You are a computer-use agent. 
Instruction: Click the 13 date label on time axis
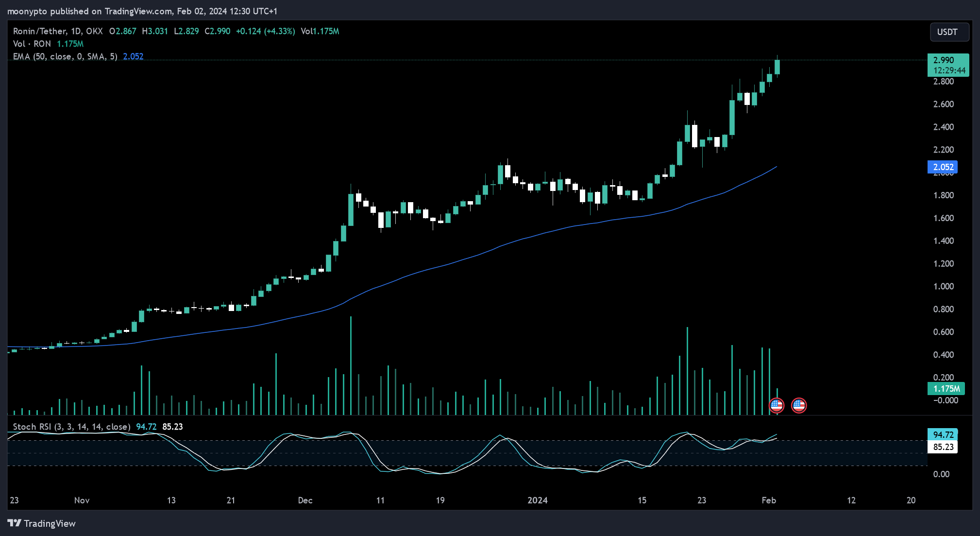(x=171, y=500)
